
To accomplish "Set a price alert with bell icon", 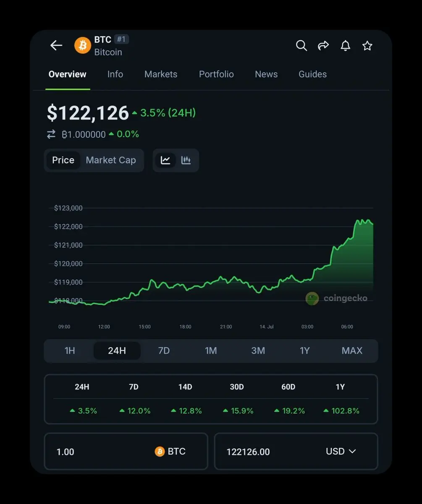I will point(345,45).
